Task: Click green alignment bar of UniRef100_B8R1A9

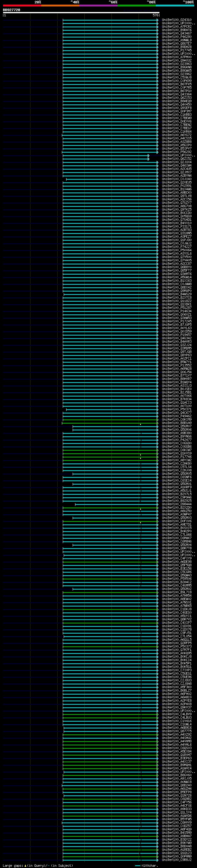Action: (110, 423)
